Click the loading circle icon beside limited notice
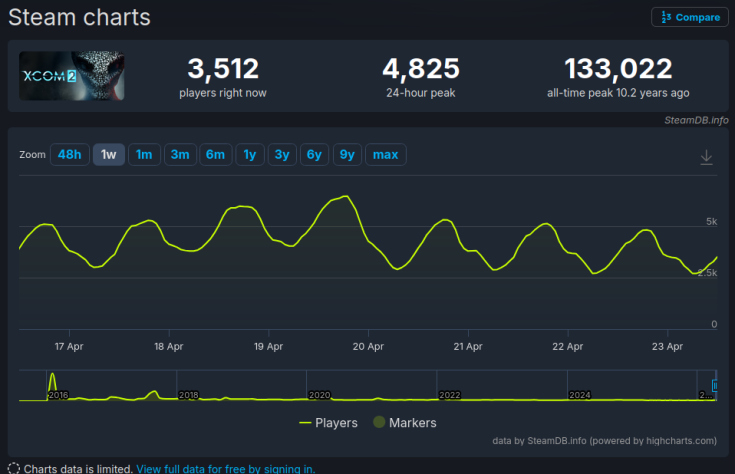Image resolution: width=735 pixels, height=474 pixels. point(14,468)
